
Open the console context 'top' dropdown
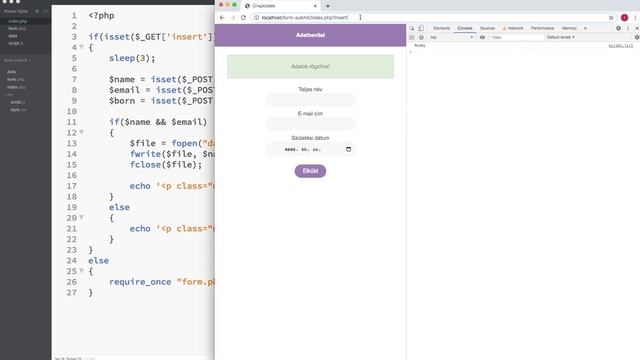pyautogui.click(x=452, y=37)
